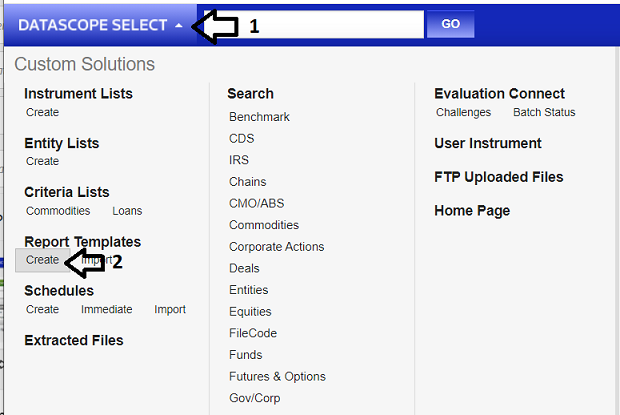Open Commodities under Criteria Lists
620x415 pixels.
pos(58,211)
